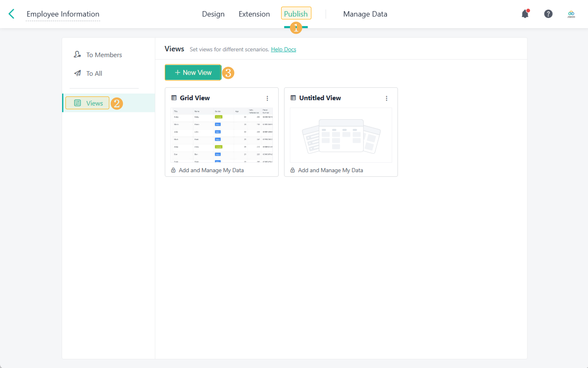Click lock icon under Untitled View card
588x368 pixels.
pos(293,170)
